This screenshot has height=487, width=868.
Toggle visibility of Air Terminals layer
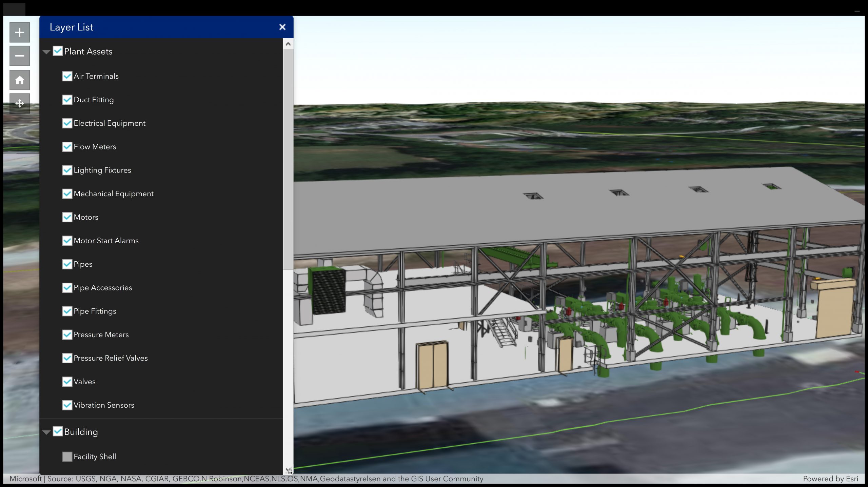click(x=67, y=76)
